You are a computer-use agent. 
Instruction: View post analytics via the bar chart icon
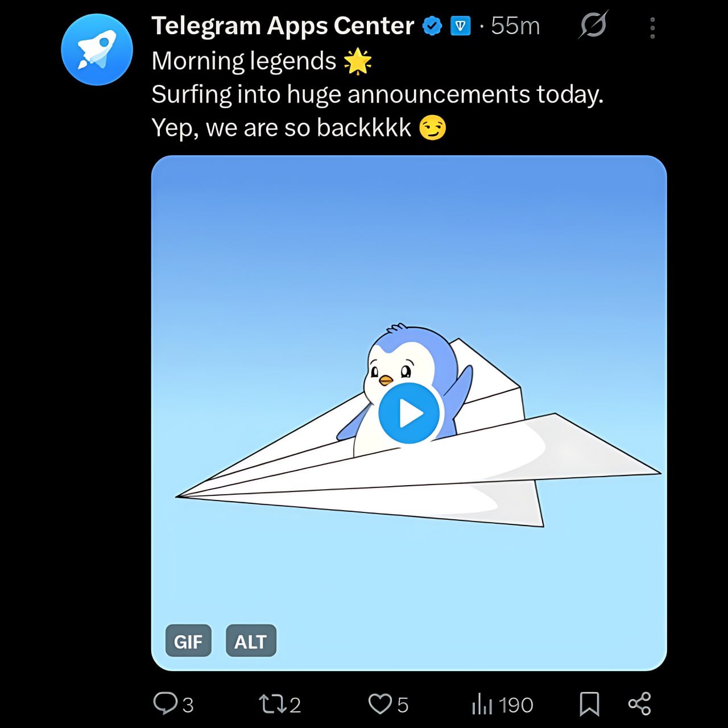[x=481, y=704]
